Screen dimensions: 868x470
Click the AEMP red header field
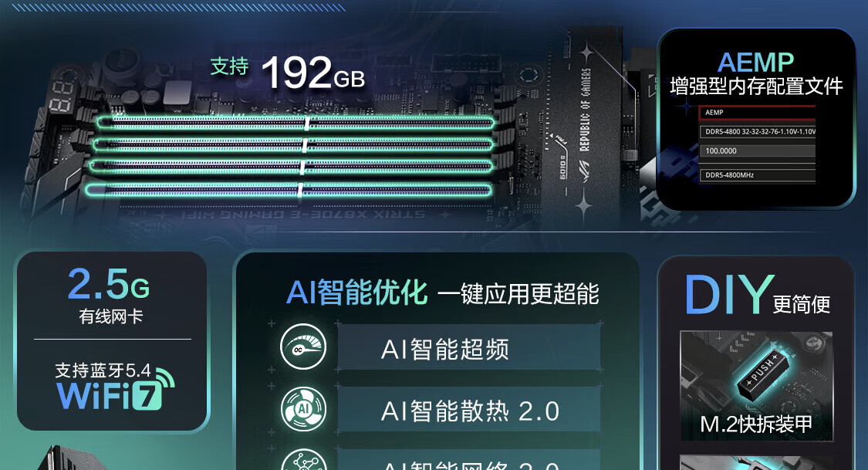pyautogui.click(x=758, y=113)
